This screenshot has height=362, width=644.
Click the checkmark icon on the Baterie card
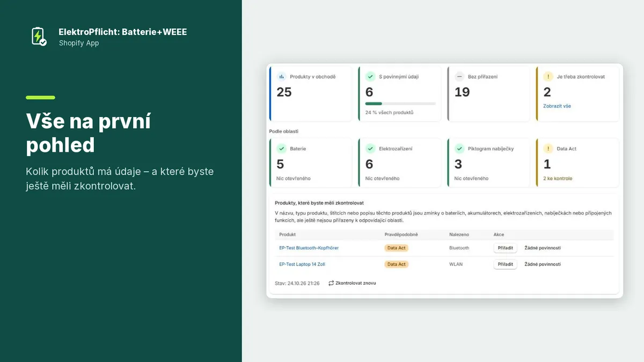click(281, 149)
